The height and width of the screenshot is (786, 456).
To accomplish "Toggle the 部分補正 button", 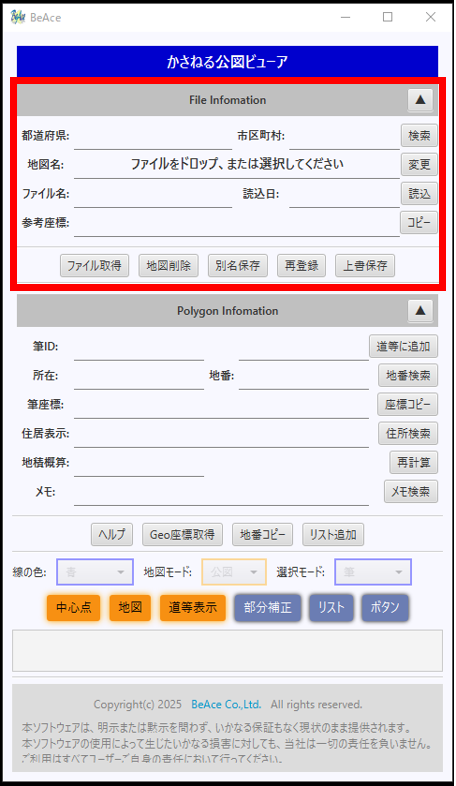I will pyautogui.click(x=268, y=608).
